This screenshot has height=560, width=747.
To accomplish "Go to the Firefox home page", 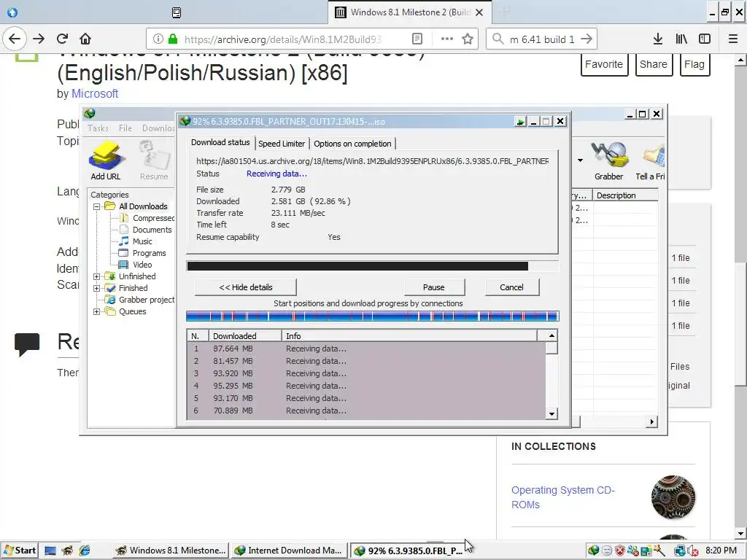I will click(x=85, y=39).
